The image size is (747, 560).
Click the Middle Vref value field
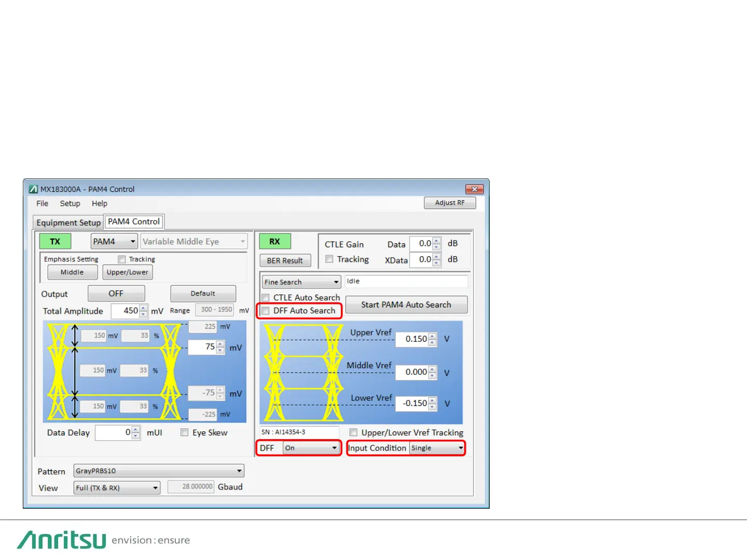tap(412, 372)
